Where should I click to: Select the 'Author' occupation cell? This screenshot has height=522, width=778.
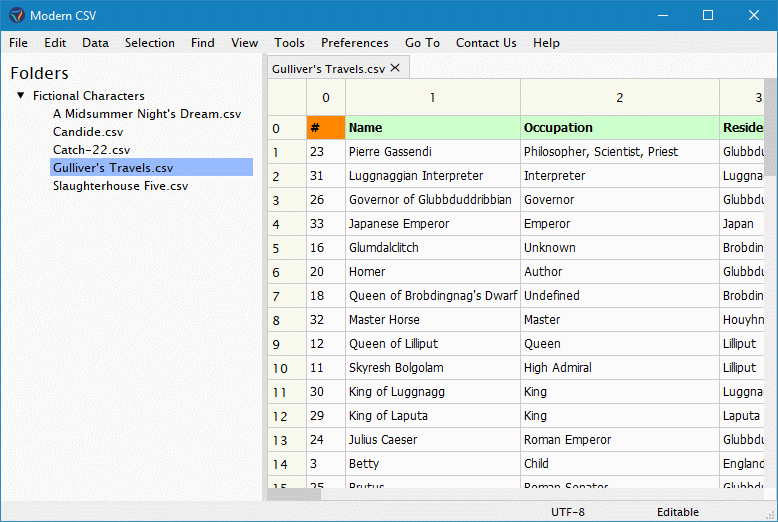pos(620,272)
